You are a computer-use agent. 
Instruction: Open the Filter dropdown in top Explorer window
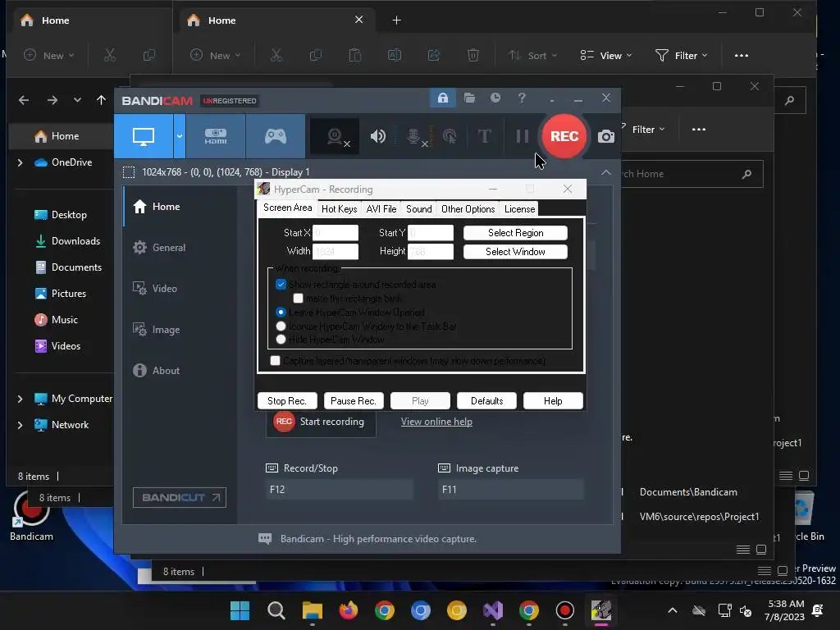coord(682,56)
